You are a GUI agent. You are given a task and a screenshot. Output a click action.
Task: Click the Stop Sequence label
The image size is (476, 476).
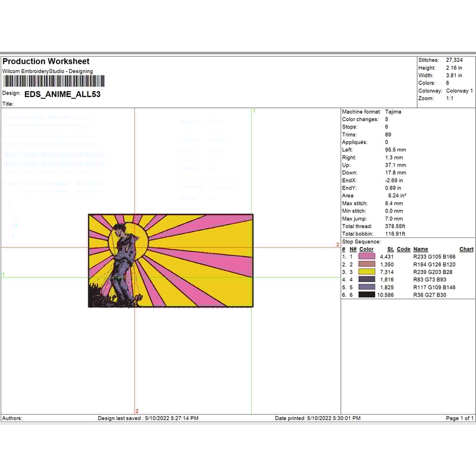[361, 242]
